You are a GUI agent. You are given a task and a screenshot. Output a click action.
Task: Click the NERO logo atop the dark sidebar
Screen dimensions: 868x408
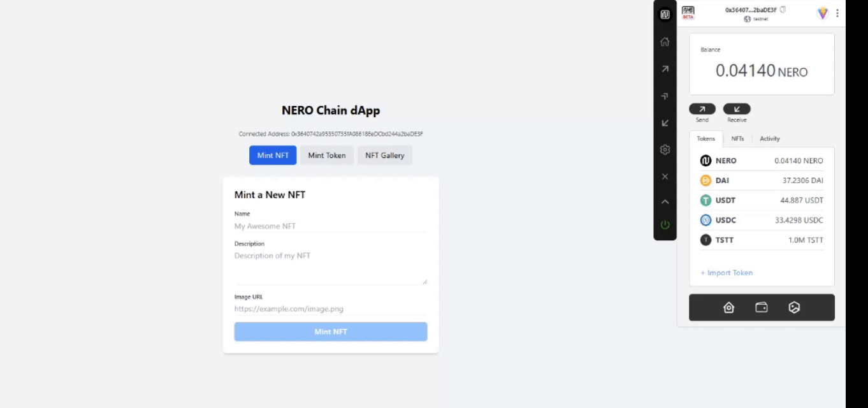[x=665, y=14]
